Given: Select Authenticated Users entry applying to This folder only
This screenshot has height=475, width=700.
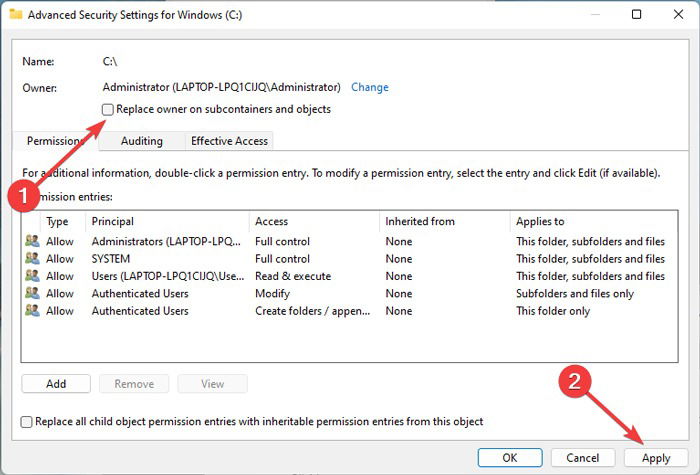Looking at the screenshot, I should tap(140, 311).
